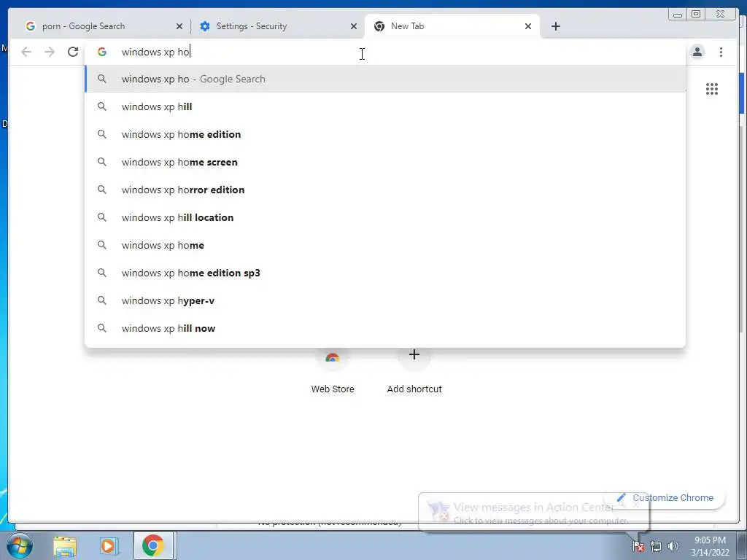Open the Google apps grid
This screenshot has width=747, height=560.
point(712,89)
